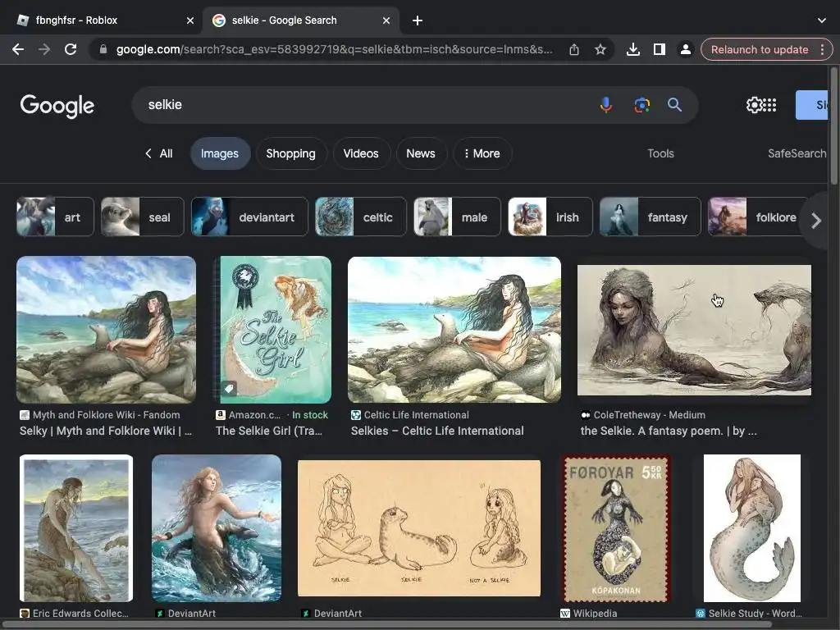Click the selkie search box
This screenshot has width=840, height=630.
pos(364,104)
